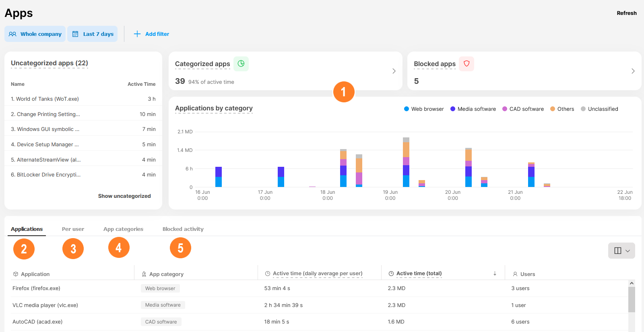Click the applications table scrollbar up arrow
The width and height of the screenshot is (644, 332).
pyautogui.click(x=632, y=283)
